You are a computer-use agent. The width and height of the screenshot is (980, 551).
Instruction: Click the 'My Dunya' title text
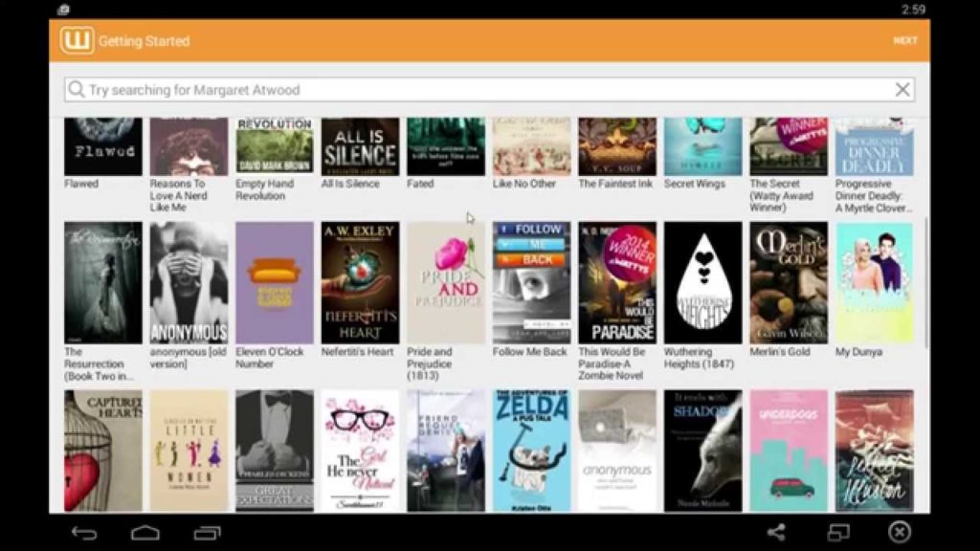point(858,352)
